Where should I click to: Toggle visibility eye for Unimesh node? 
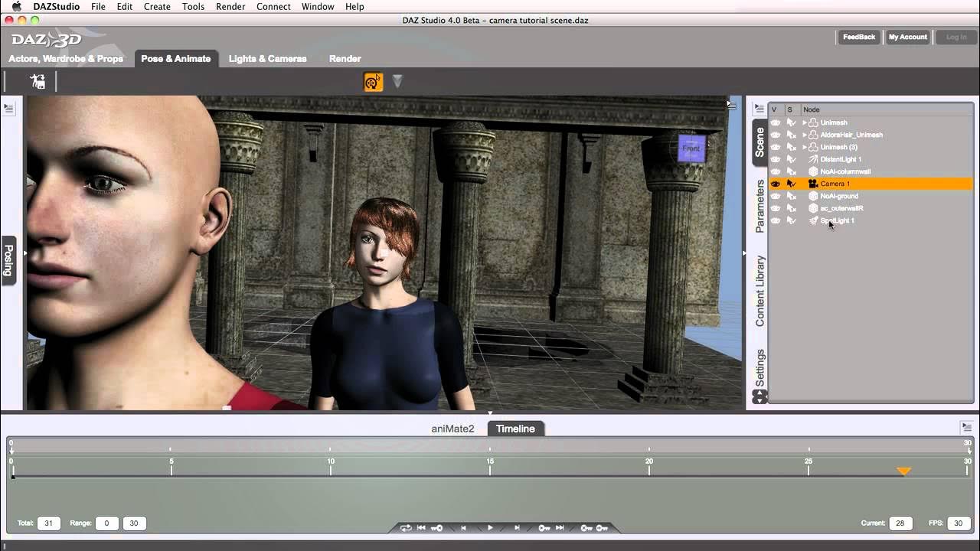point(776,122)
